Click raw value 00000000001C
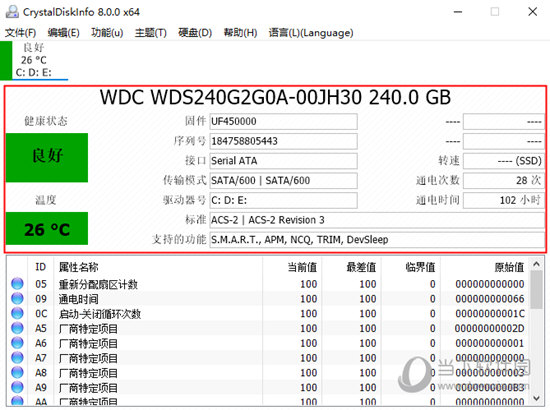This screenshot has height=410, width=550. click(x=490, y=314)
